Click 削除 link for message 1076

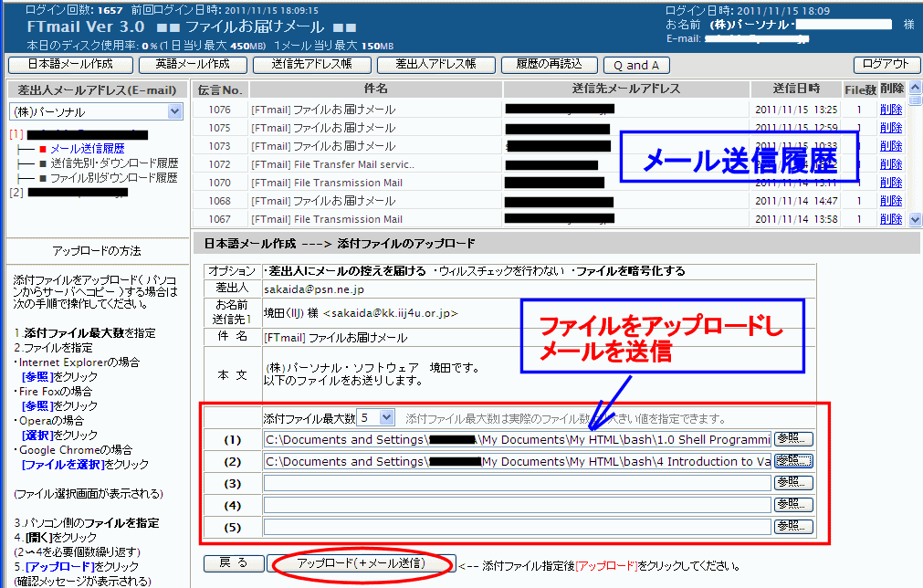891,110
